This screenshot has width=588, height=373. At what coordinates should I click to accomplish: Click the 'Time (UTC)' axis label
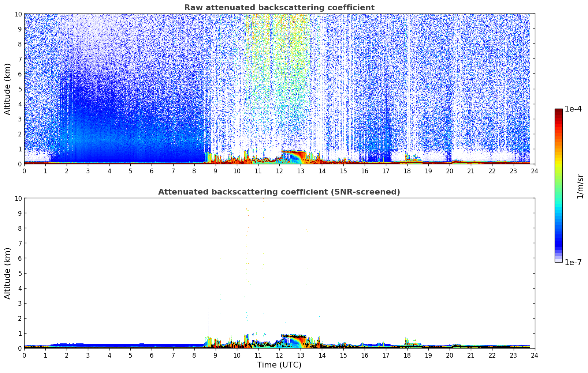[x=279, y=365]
